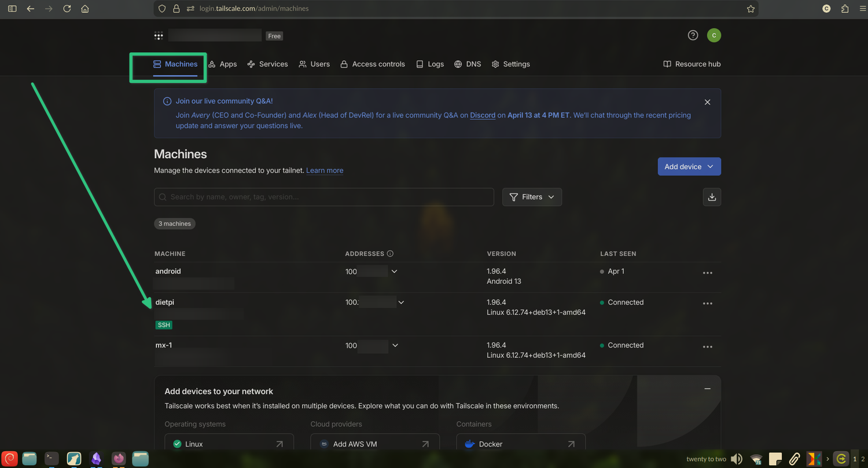The image size is (868, 468).
Task: Click the twenty to two clock
Action: coord(706,459)
